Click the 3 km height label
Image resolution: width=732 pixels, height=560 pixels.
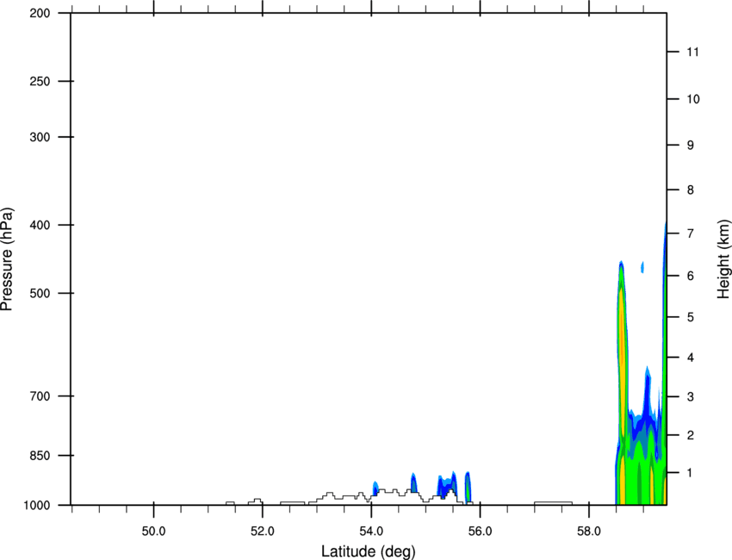tap(691, 397)
